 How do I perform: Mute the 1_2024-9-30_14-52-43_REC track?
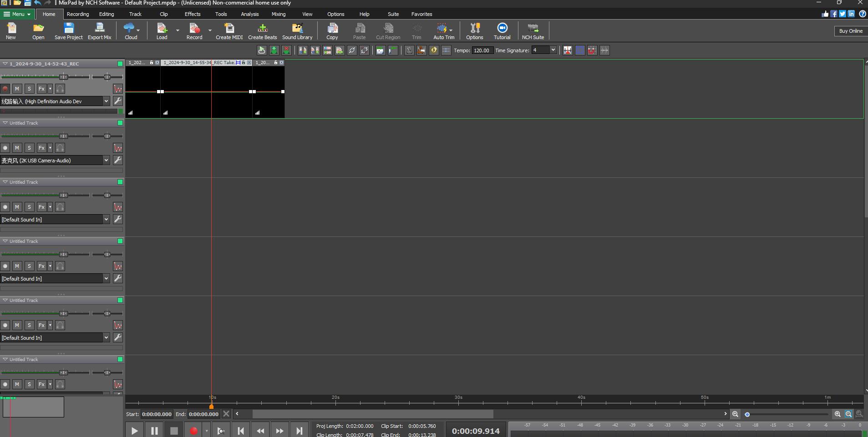point(17,89)
